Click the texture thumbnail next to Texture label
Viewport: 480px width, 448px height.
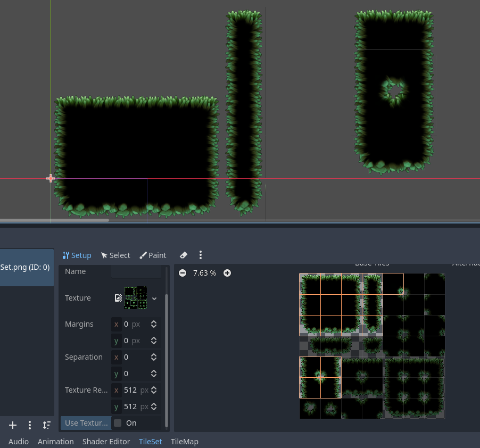(135, 298)
